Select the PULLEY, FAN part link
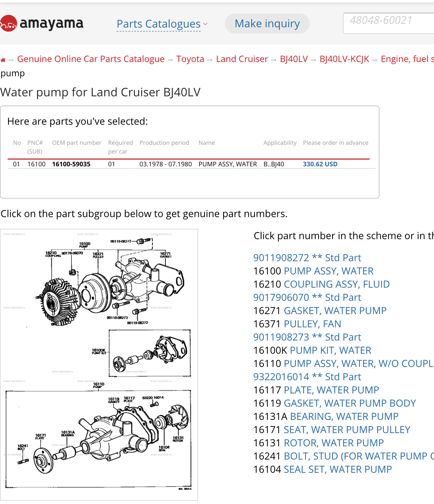The image size is (434, 504). point(312,324)
